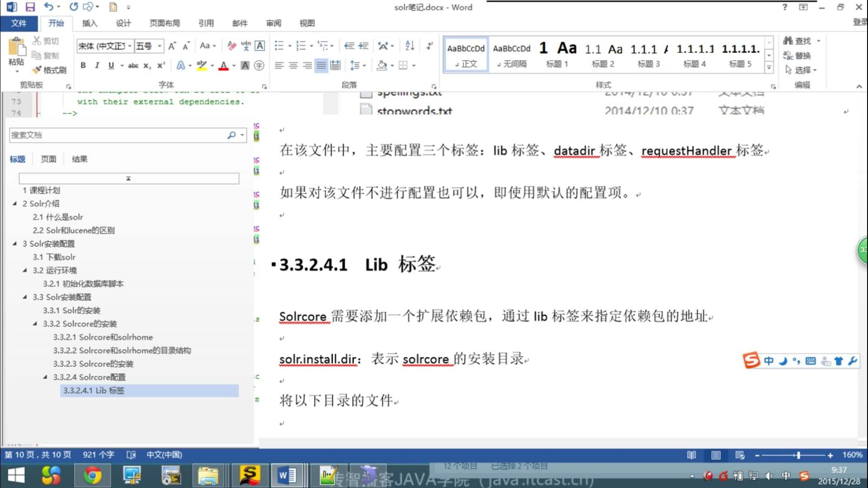Collapse the 3.2 运行环境 heading

25,270
